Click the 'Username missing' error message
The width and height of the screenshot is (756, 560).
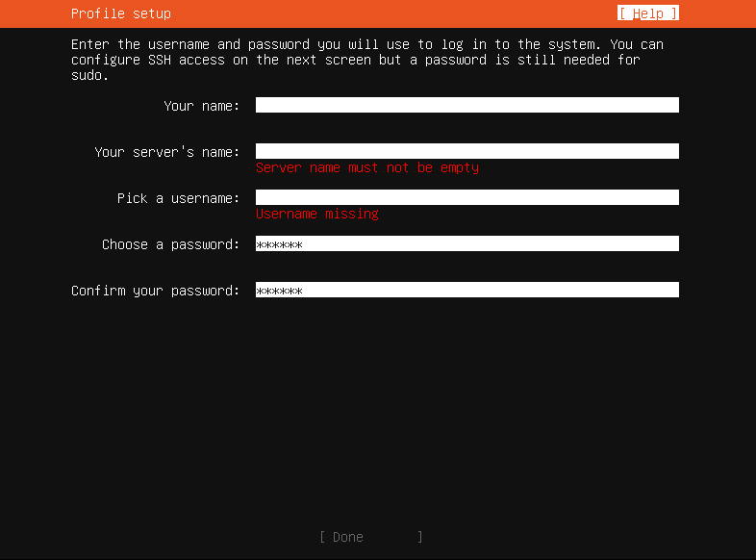pyautogui.click(x=316, y=214)
